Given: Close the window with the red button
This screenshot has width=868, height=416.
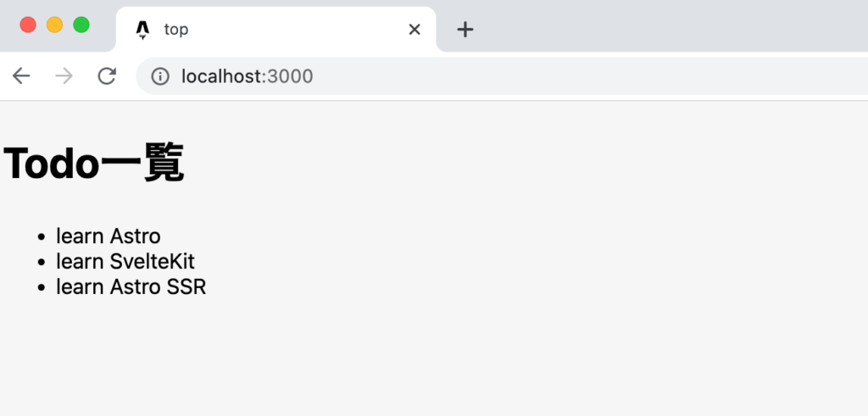Looking at the screenshot, I should [28, 25].
